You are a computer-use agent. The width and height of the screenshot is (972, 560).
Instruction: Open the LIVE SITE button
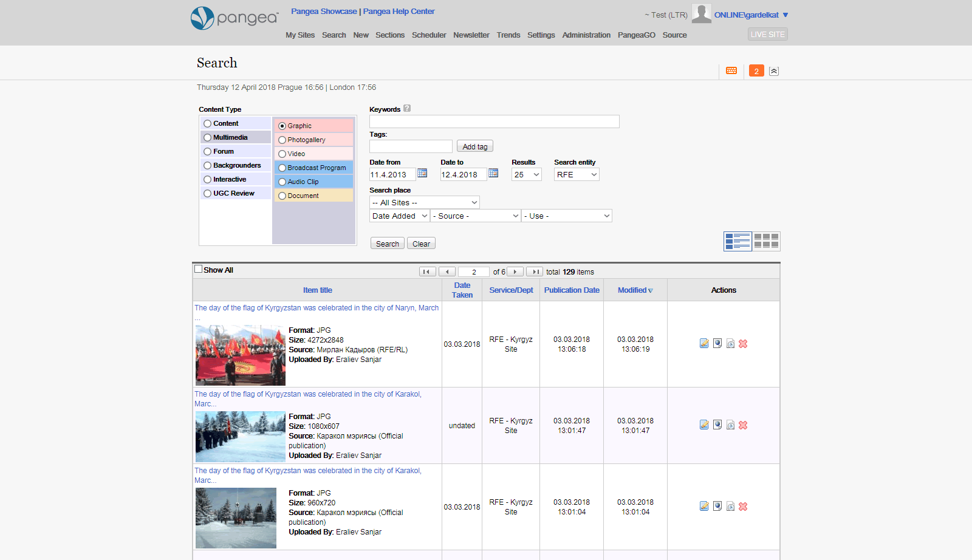(768, 35)
